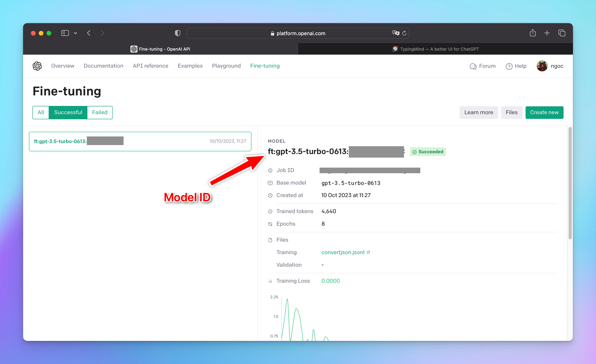
Task: Click the Create new button
Action: (x=545, y=112)
